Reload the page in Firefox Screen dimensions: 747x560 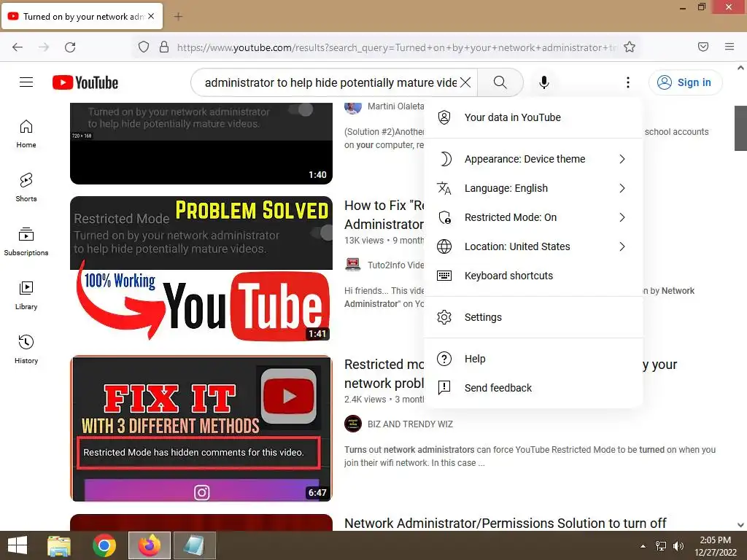70,47
